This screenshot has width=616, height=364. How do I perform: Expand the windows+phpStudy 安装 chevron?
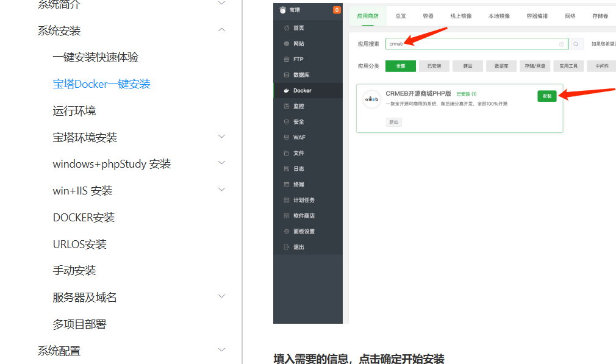pyautogui.click(x=221, y=163)
